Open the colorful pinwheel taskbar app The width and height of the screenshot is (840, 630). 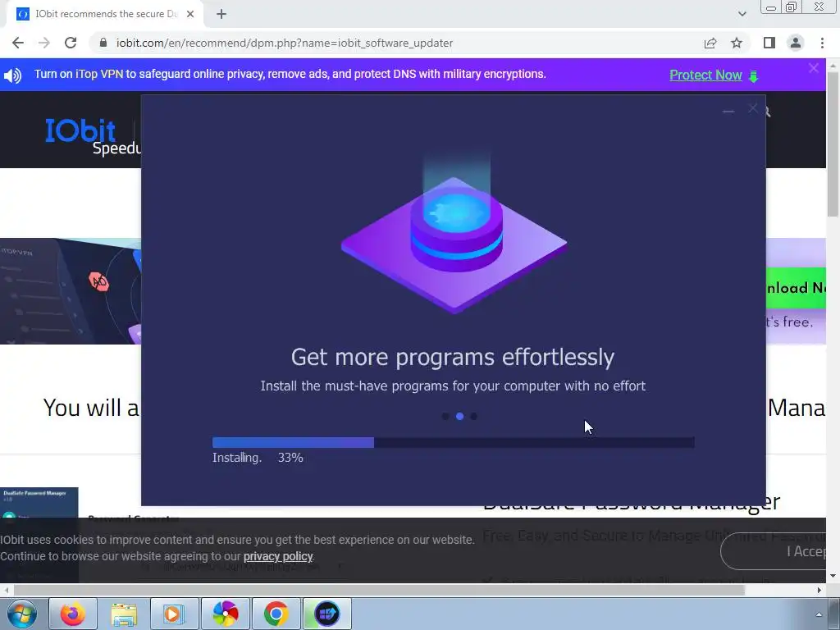click(226, 614)
